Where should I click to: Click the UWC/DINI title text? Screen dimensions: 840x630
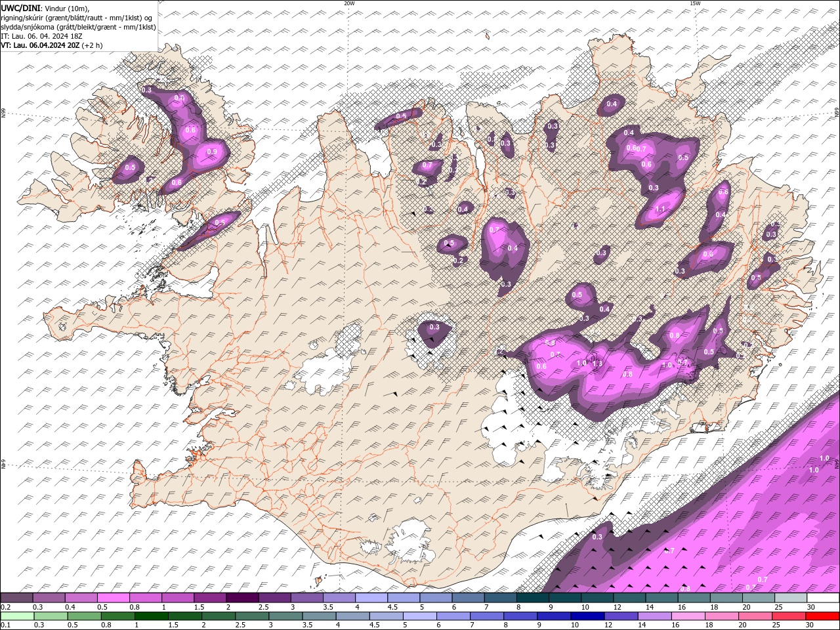(x=20, y=8)
